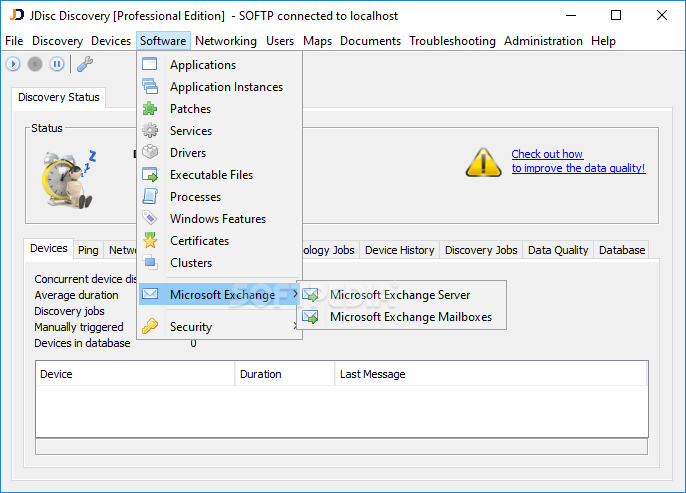Stop discovery with the stop toolbar icon
This screenshot has width=686, height=493.
pos(35,64)
